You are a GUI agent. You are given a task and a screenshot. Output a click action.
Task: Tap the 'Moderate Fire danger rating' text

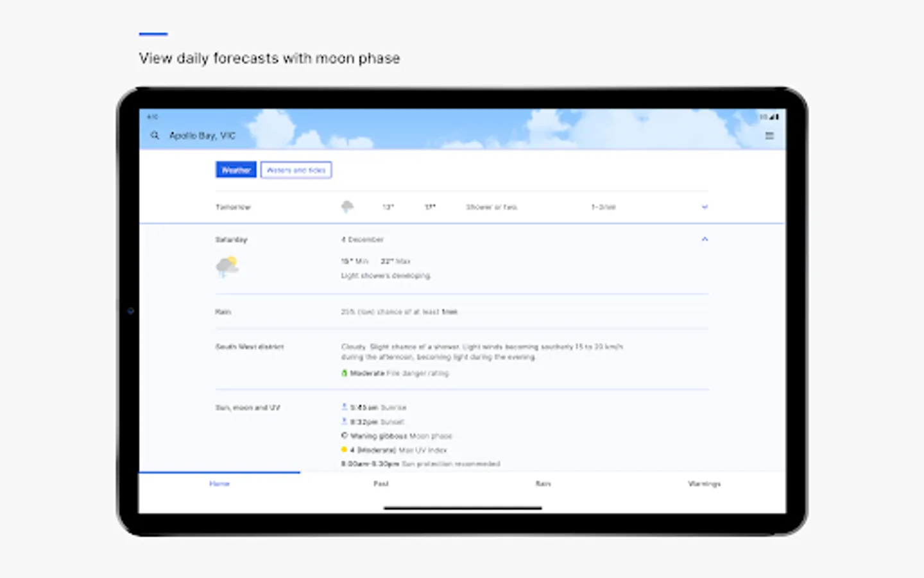[399, 373]
